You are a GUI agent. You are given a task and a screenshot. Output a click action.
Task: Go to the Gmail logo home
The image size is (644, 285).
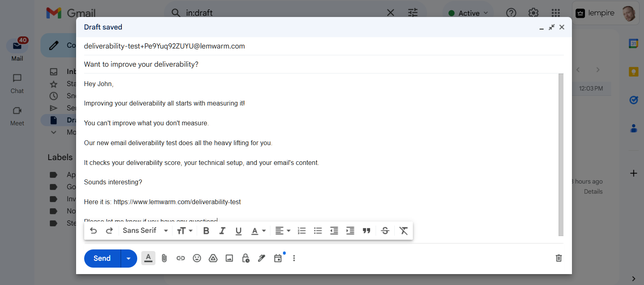[x=71, y=13]
